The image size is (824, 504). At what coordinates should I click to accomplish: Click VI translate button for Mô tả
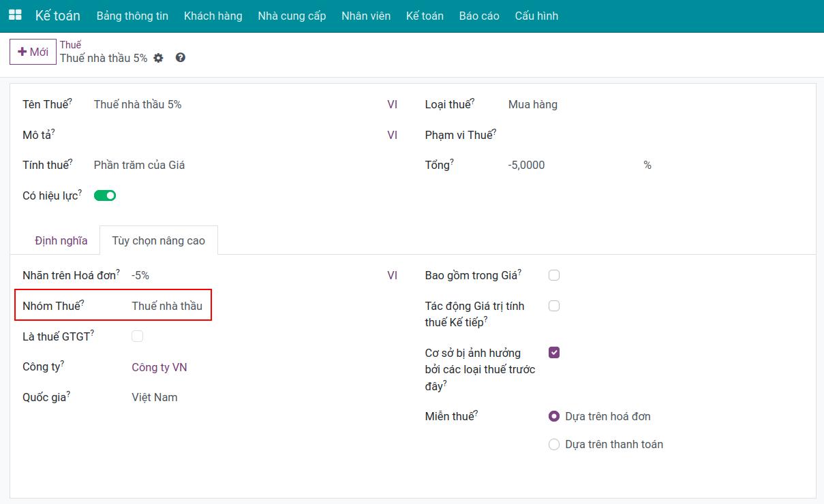tap(393, 135)
